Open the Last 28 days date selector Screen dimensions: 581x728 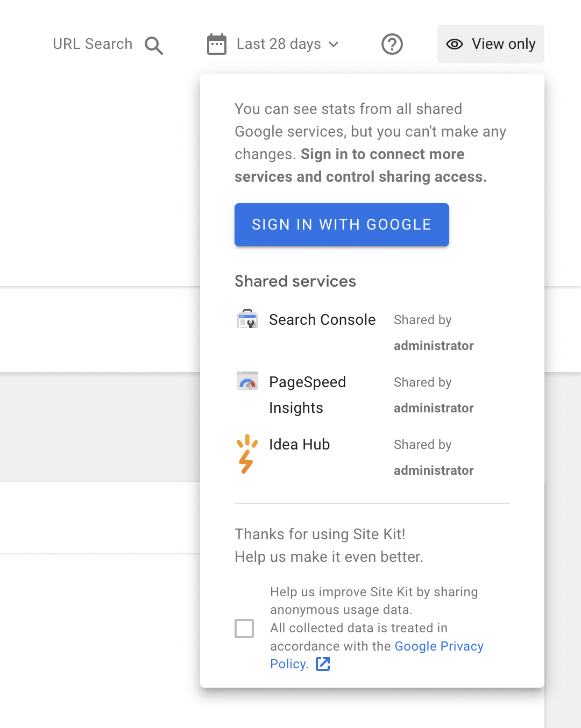[279, 44]
